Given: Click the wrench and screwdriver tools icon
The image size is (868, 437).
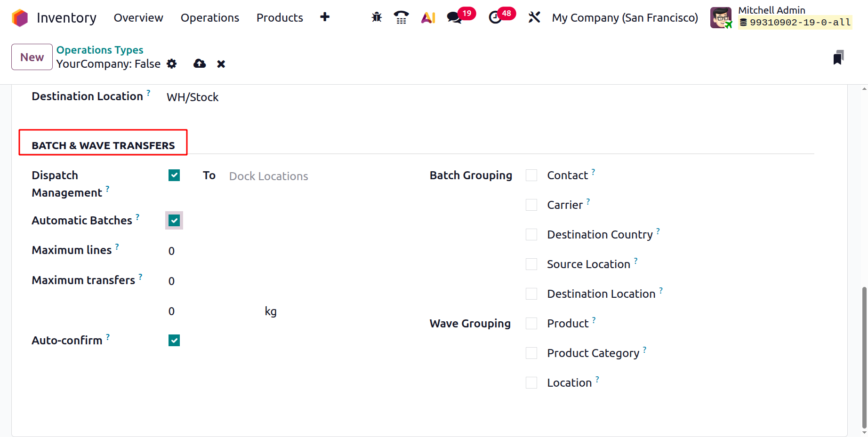Looking at the screenshot, I should point(534,17).
